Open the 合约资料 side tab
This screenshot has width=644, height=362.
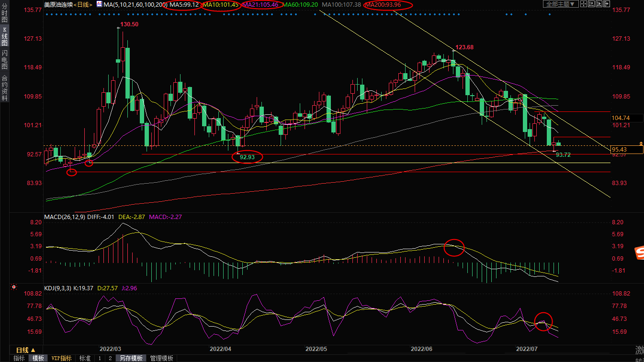pos(5,88)
